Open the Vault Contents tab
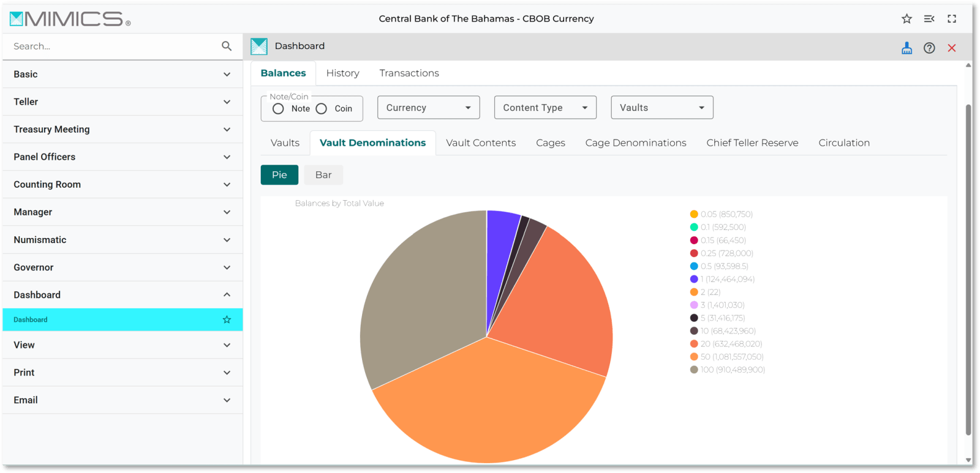Image resolution: width=980 pixels, height=473 pixels. (481, 143)
